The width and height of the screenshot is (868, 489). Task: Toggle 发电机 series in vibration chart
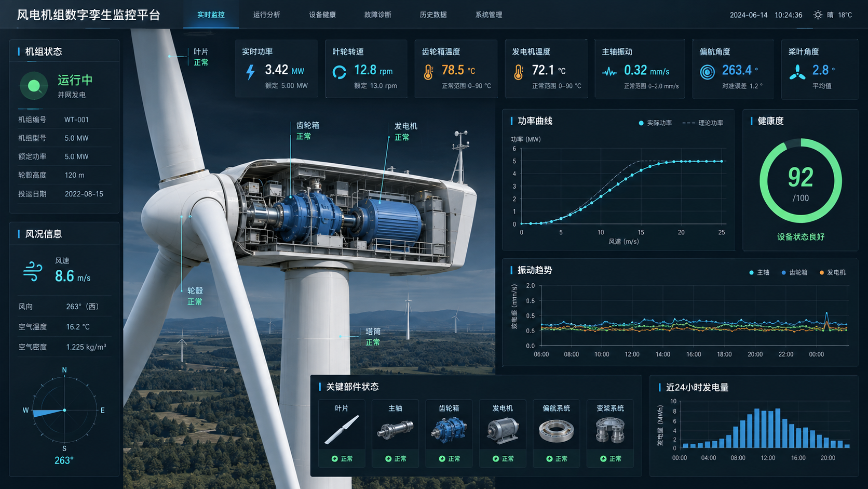(x=833, y=272)
